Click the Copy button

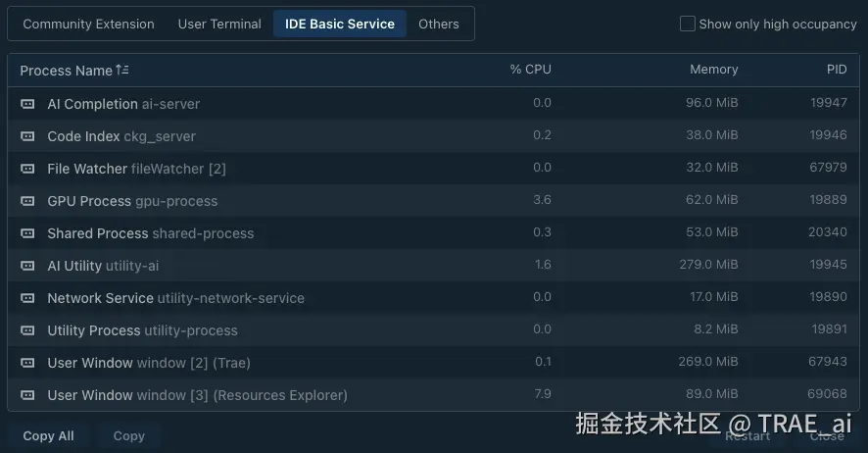pos(128,436)
